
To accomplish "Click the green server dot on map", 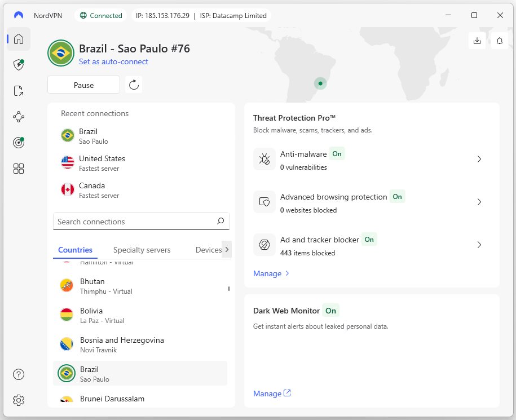I will [x=320, y=83].
